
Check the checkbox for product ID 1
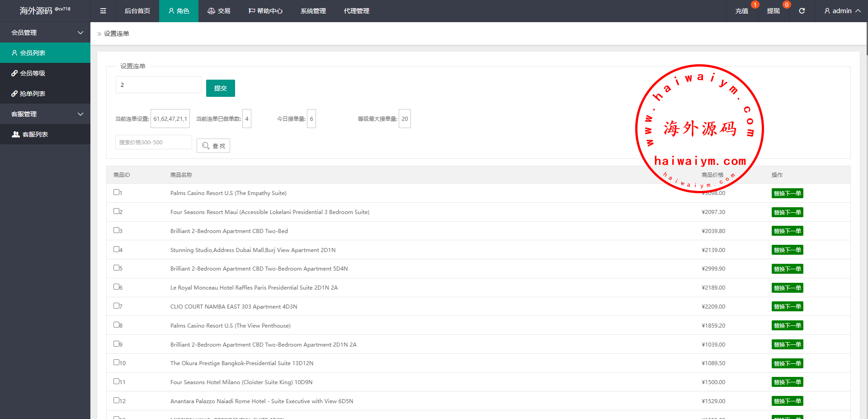click(x=116, y=192)
